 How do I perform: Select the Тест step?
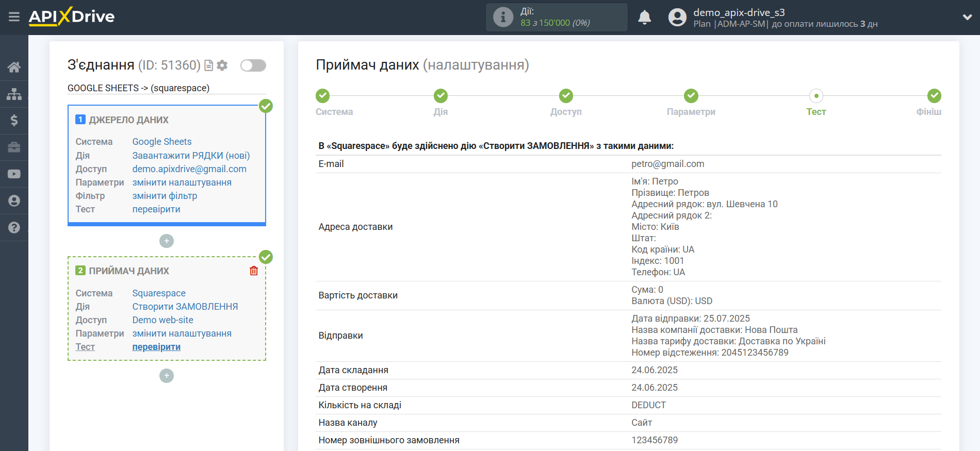pos(816,96)
